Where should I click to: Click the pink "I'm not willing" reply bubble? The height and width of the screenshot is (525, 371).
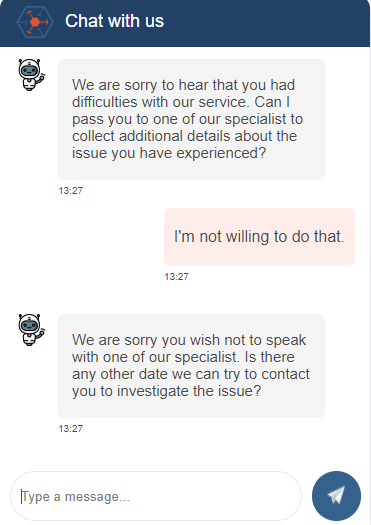pyautogui.click(x=259, y=237)
